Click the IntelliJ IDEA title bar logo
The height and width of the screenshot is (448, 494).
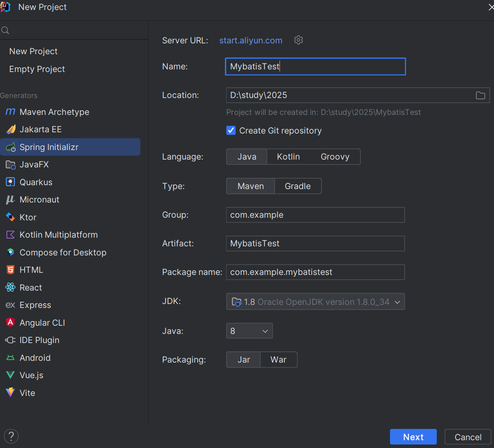click(x=5, y=7)
